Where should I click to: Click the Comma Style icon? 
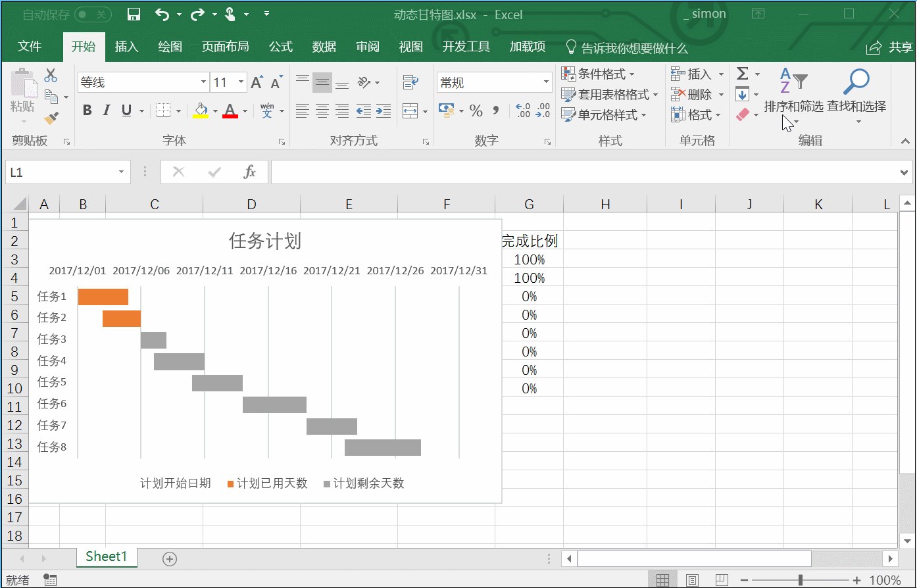[x=496, y=110]
